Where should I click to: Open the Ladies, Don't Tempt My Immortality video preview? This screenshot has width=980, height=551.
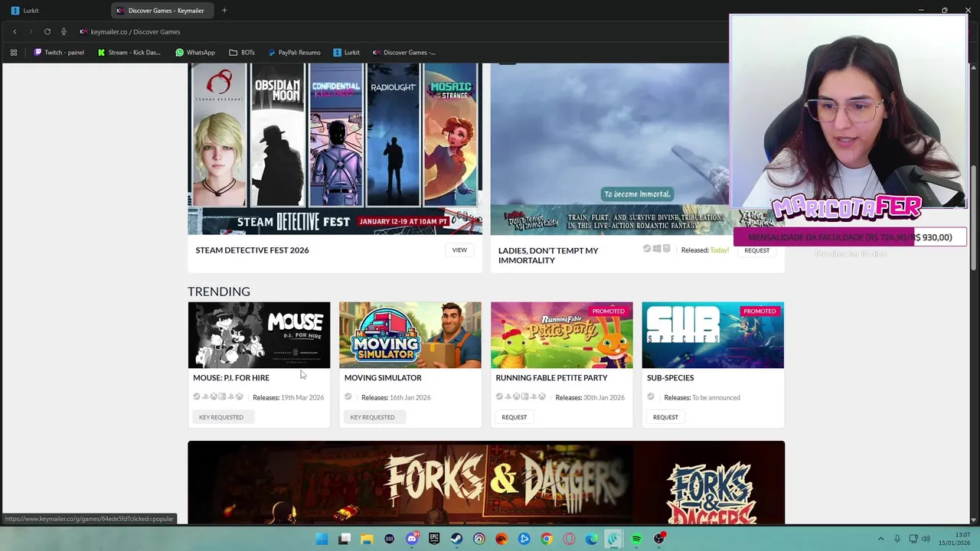pyautogui.click(x=609, y=148)
